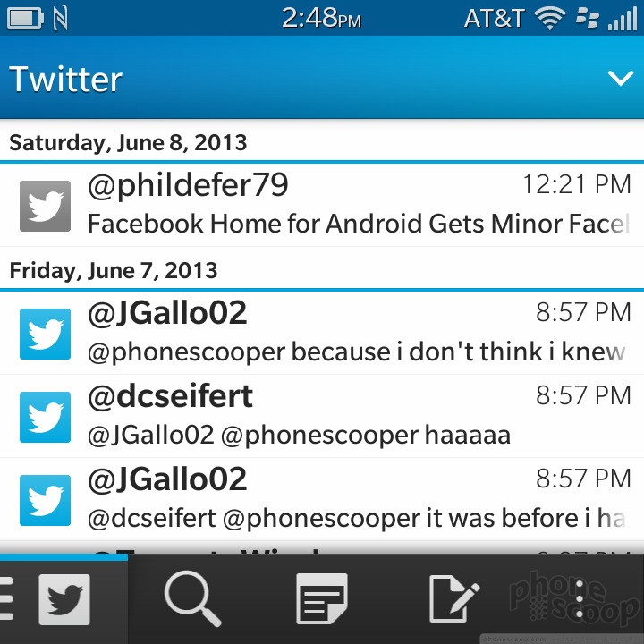Tap the compose tweet pencil icon

(x=453, y=598)
